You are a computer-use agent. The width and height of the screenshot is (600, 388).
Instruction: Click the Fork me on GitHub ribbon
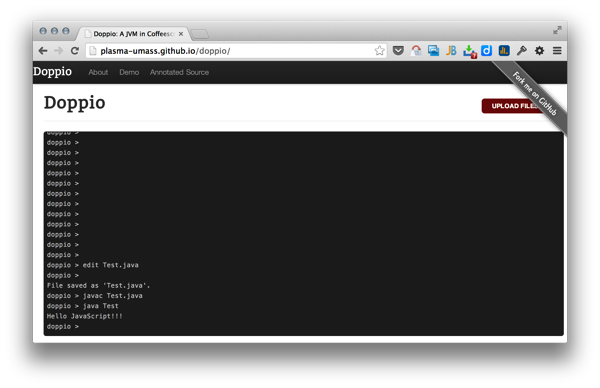click(x=535, y=94)
